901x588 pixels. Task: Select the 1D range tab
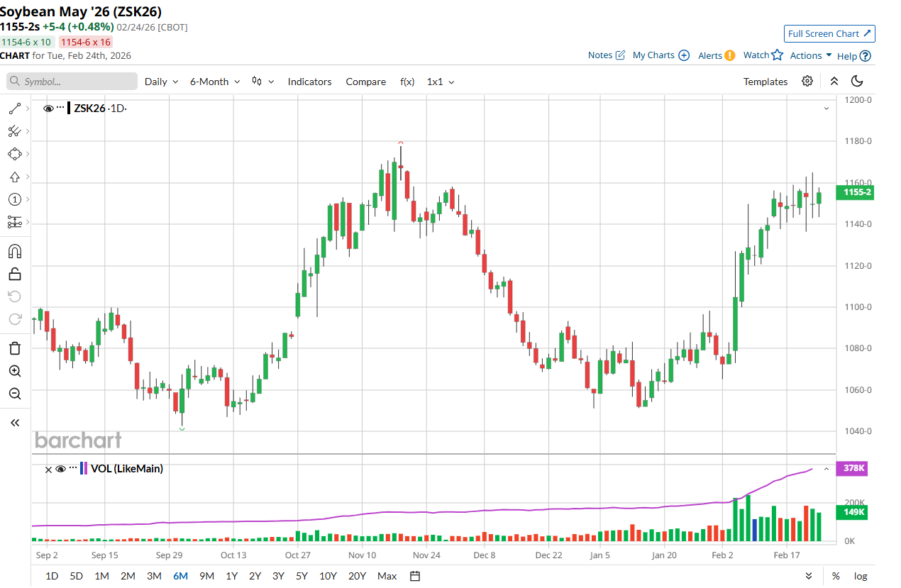52,576
